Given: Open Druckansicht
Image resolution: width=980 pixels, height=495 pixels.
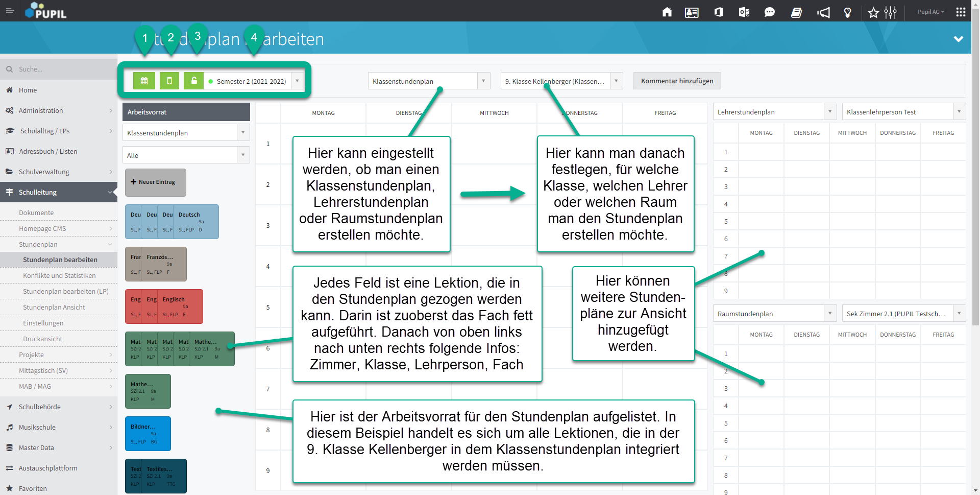Looking at the screenshot, I should pyautogui.click(x=59, y=339).
